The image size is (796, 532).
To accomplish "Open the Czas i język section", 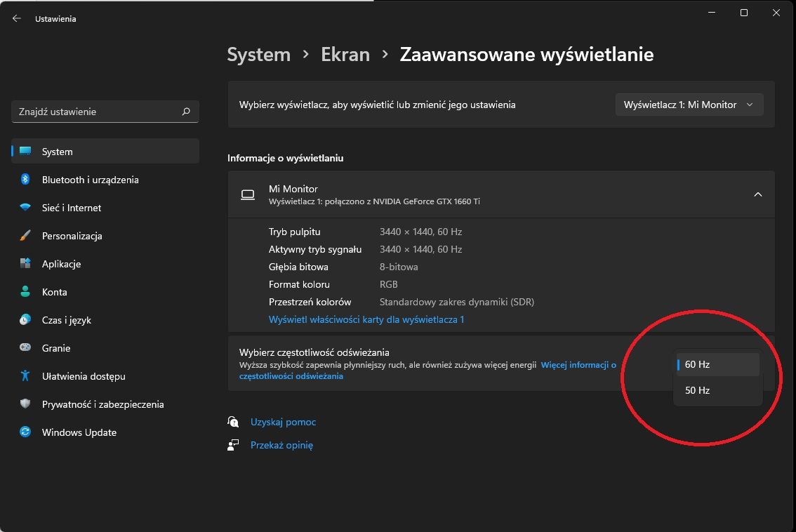I will tap(67, 320).
